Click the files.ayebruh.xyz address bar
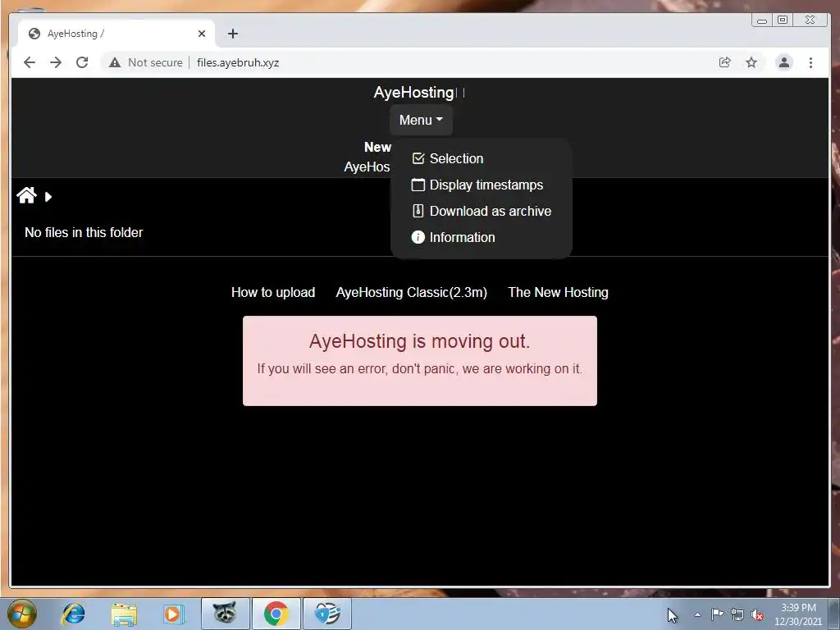The height and width of the screenshot is (630, 840). point(238,62)
